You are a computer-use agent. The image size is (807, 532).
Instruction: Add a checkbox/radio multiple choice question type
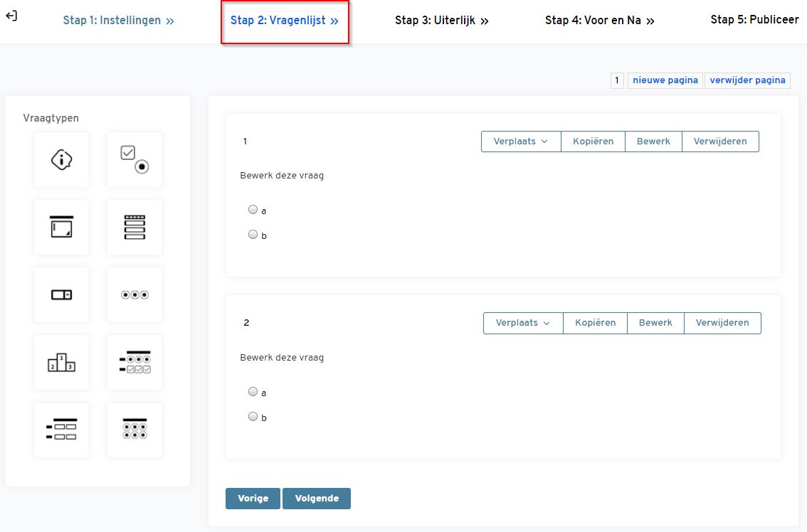point(134,160)
